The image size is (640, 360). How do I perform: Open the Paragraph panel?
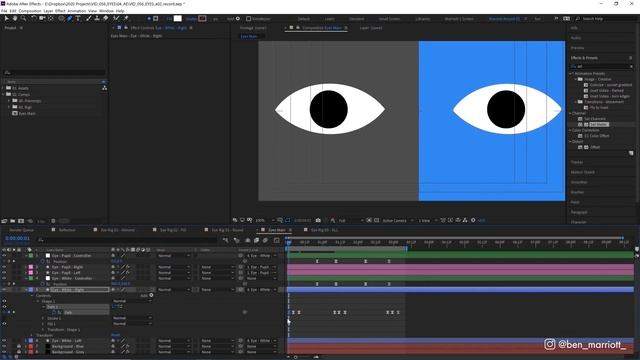(579, 212)
